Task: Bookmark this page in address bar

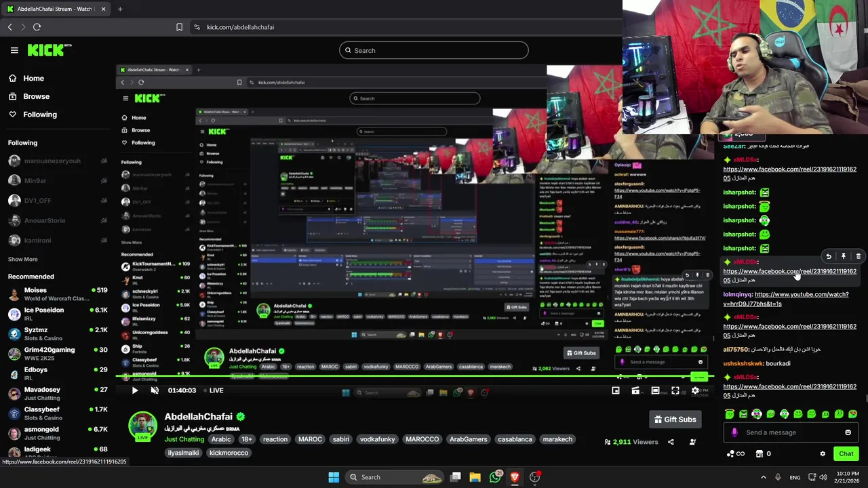Action: coord(179,27)
